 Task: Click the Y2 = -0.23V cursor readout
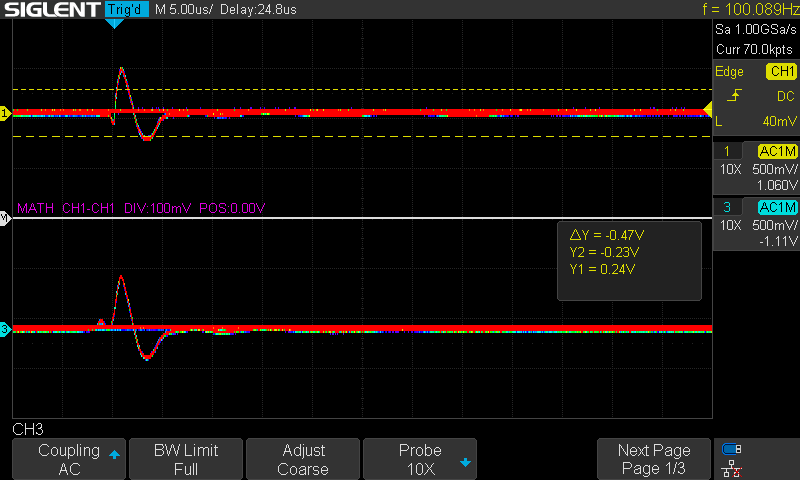[x=604, y=252]
